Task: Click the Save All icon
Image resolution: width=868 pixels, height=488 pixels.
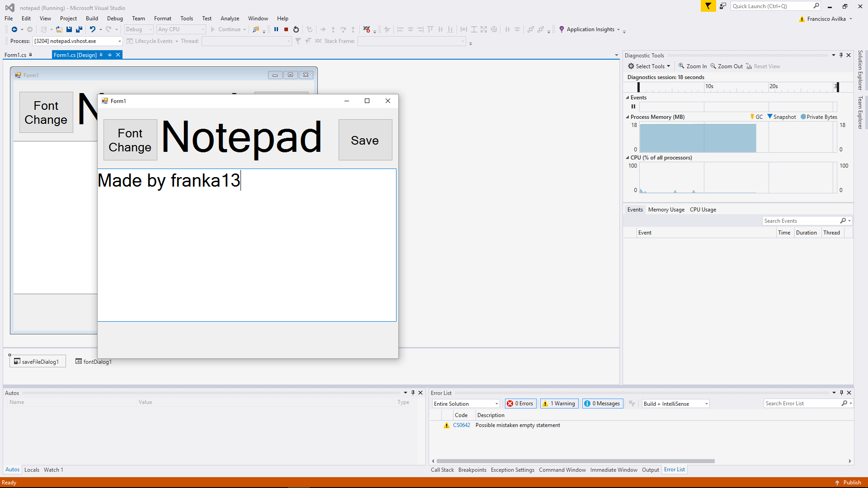Action: click(x=79, y=29)
